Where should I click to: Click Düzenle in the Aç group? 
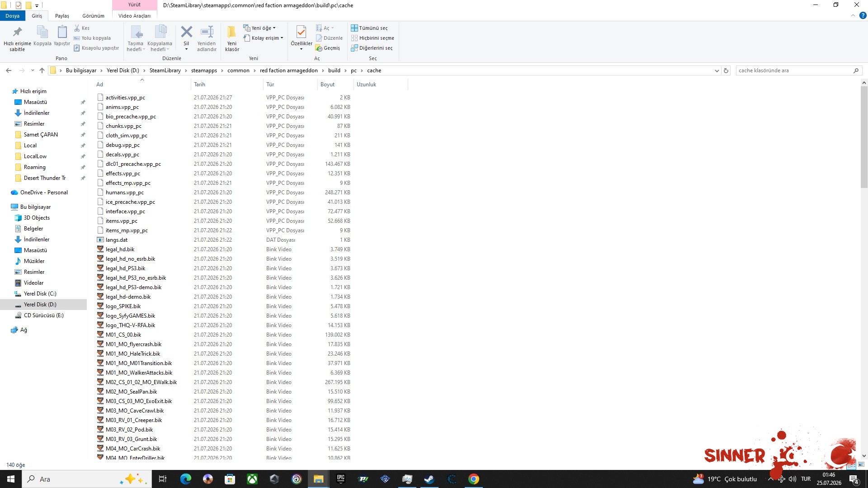point(329,38)
